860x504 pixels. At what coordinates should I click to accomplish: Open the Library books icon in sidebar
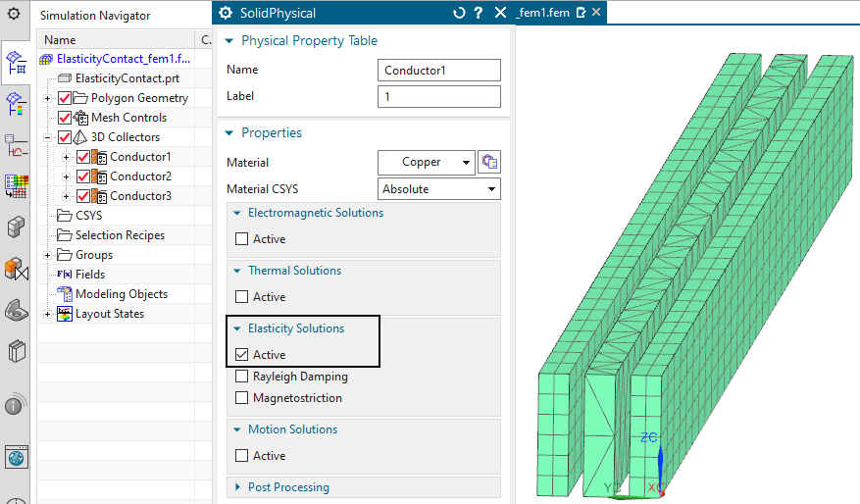(x=16, y=351)
